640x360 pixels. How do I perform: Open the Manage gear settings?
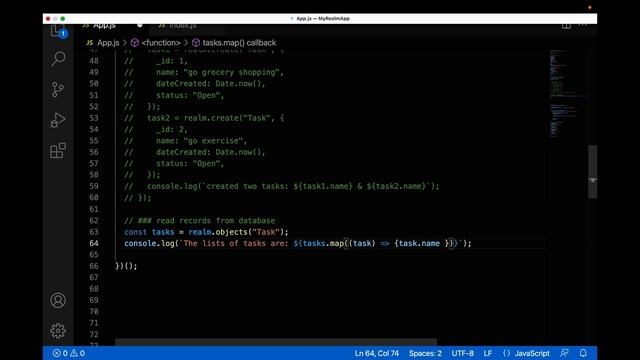[58, 331]
